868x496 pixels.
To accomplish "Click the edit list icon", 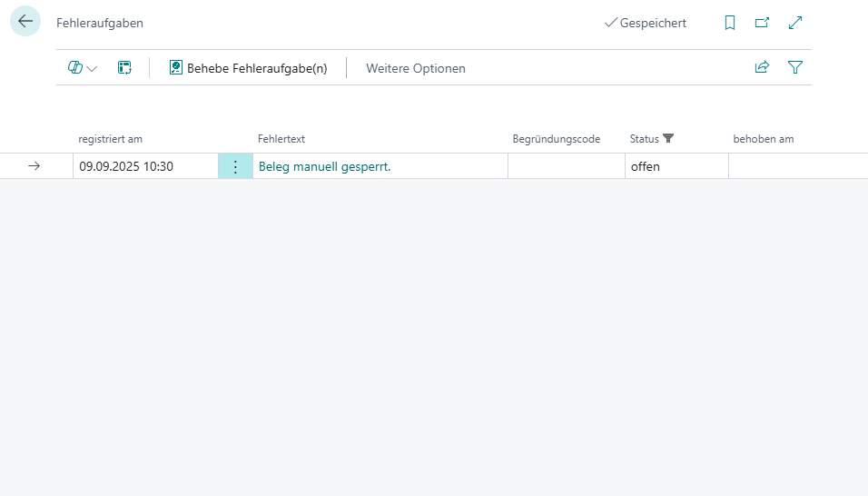I will point(124,67).
